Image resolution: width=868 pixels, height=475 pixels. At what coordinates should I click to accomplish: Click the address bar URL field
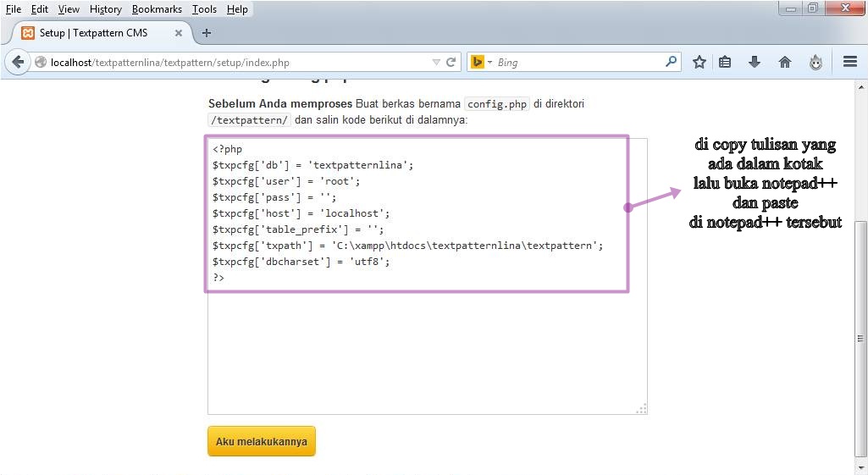point(237,63)
